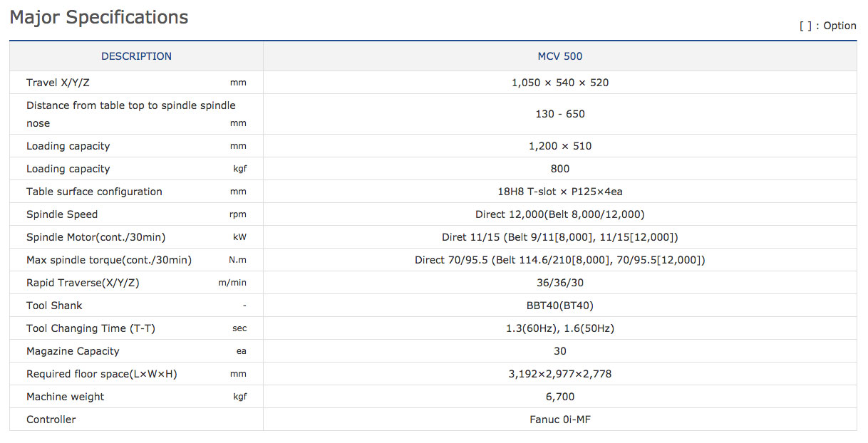Click the MCV 500 column header
This screenshot has width=868, height=443.
click(x=559, y=56)
